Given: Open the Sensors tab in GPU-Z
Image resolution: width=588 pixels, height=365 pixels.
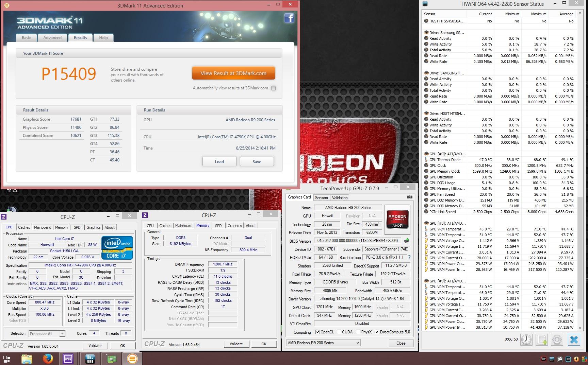Looking at the screenshot, I should [321, 198].
